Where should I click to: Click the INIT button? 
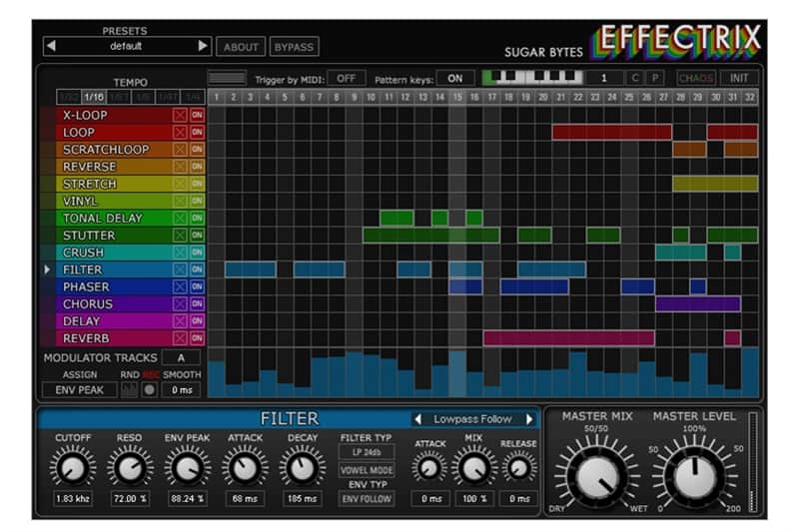[x=739, y=78]
